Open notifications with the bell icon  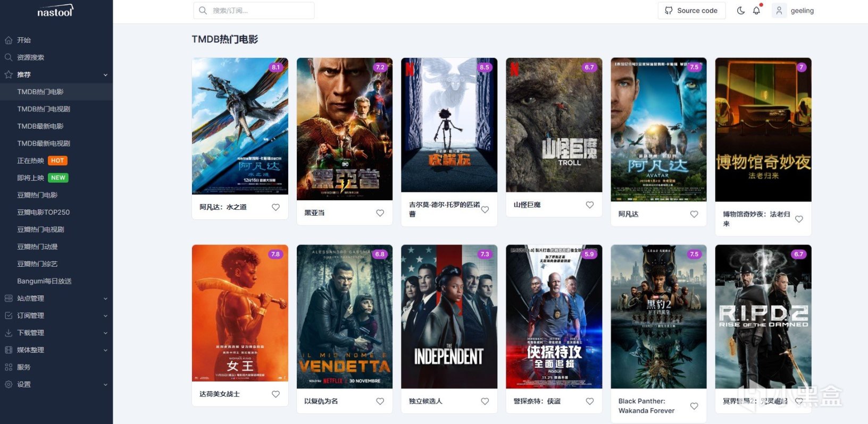point(756,11)
